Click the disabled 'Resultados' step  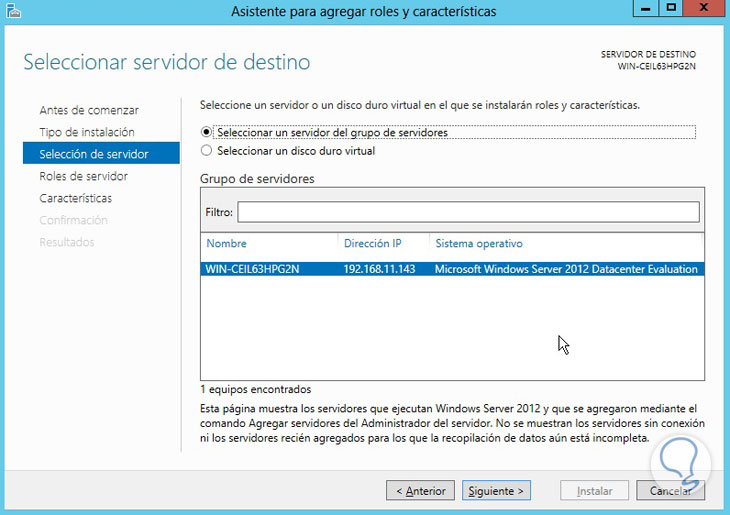67,242
